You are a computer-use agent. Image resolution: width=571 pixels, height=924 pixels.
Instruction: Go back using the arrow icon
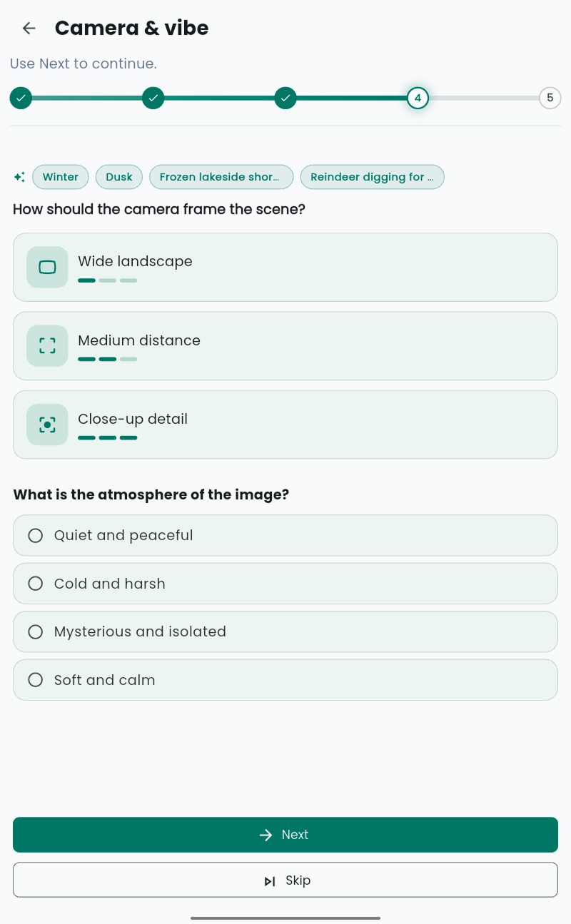point(29,28)
